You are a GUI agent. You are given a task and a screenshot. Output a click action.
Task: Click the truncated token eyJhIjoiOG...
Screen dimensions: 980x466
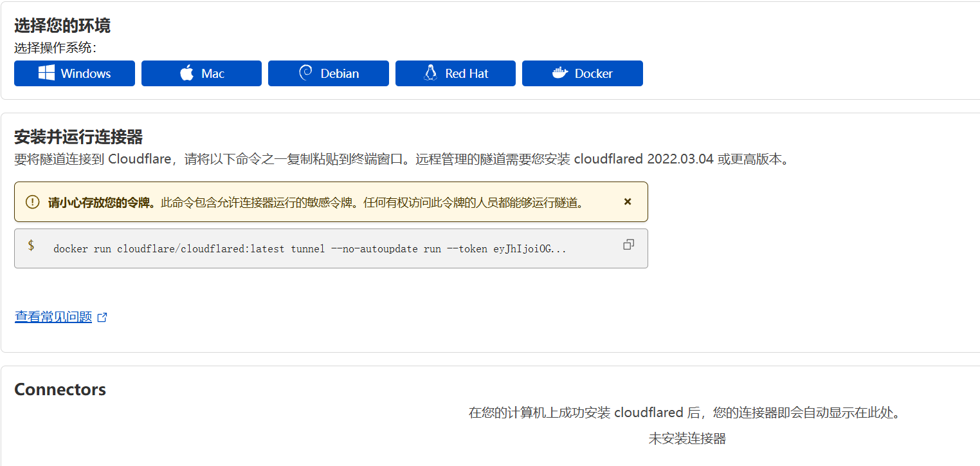530,249
